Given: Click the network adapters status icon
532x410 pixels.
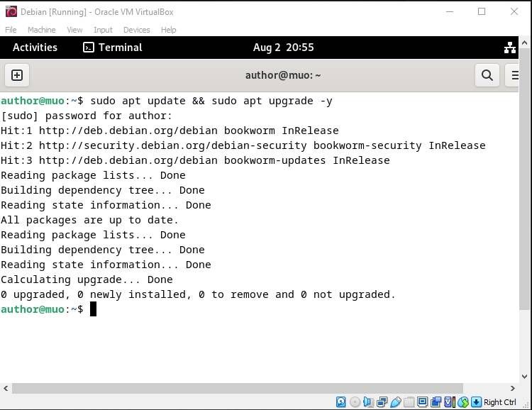Looking at the screenshot, I should pos(382,402).
